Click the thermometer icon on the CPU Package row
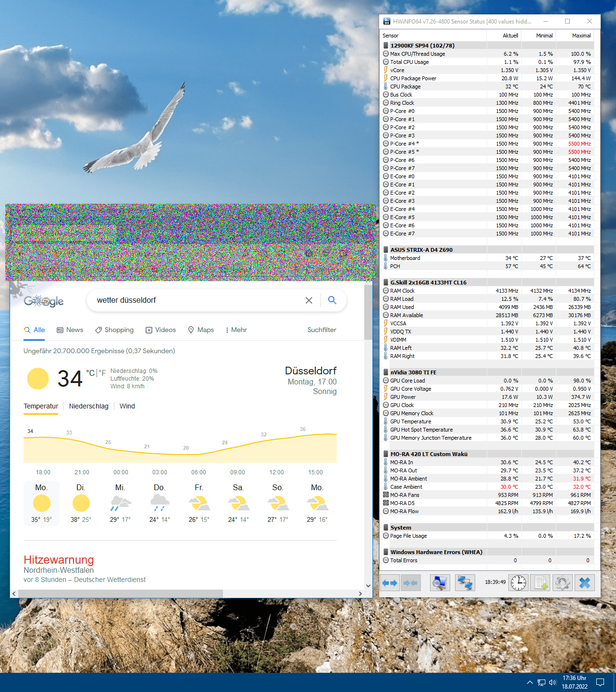 [x=386, y=86]
